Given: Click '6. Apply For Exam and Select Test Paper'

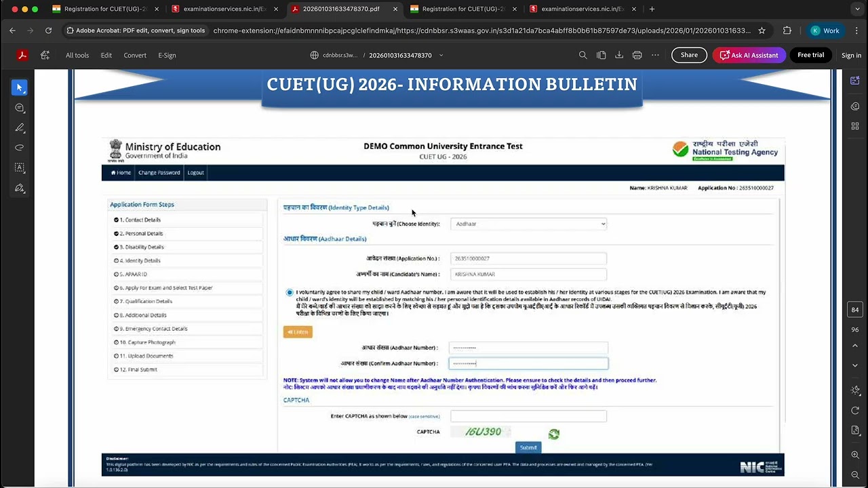Looking at the screenshot, I should [x=165, y=287].
